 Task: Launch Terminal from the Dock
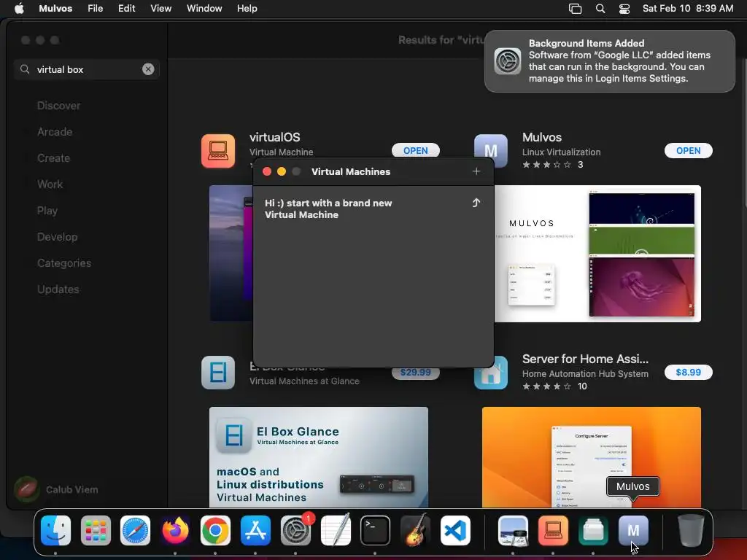coord(376,531)
